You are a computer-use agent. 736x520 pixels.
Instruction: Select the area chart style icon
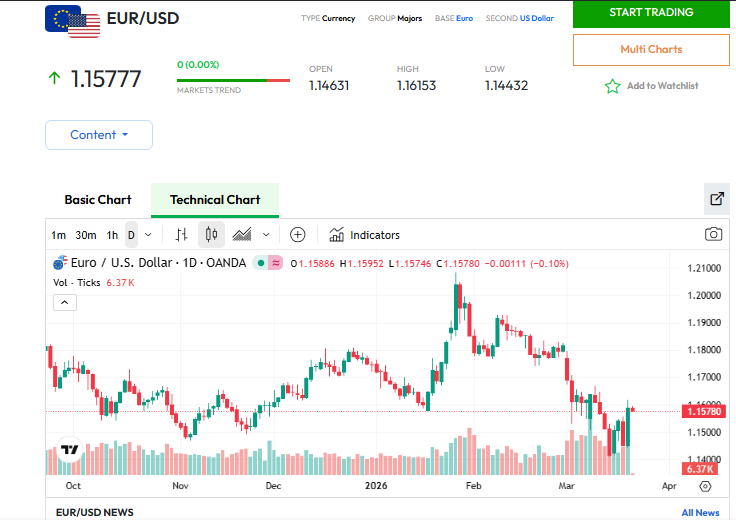click(x=242, y=235)
